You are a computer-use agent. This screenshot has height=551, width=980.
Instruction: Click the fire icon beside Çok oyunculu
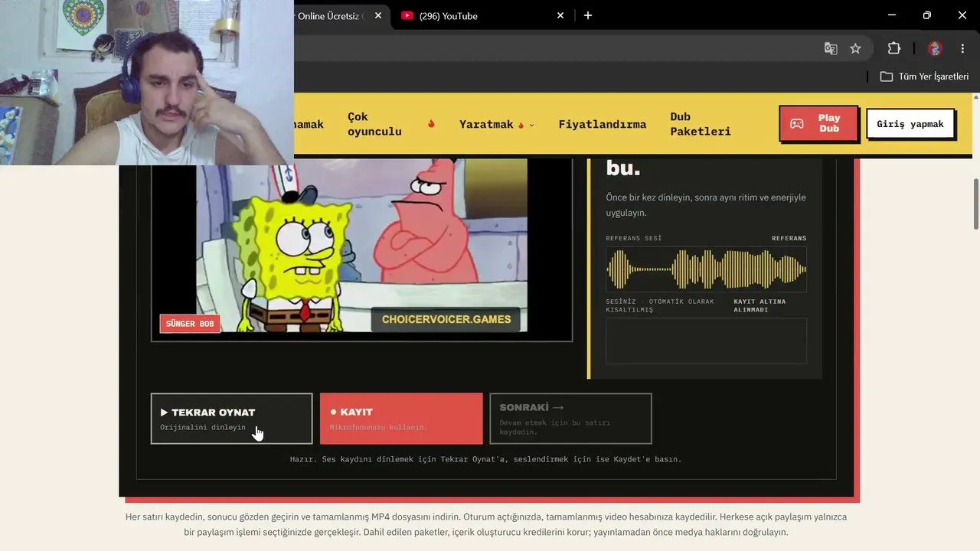pos(431,123)
